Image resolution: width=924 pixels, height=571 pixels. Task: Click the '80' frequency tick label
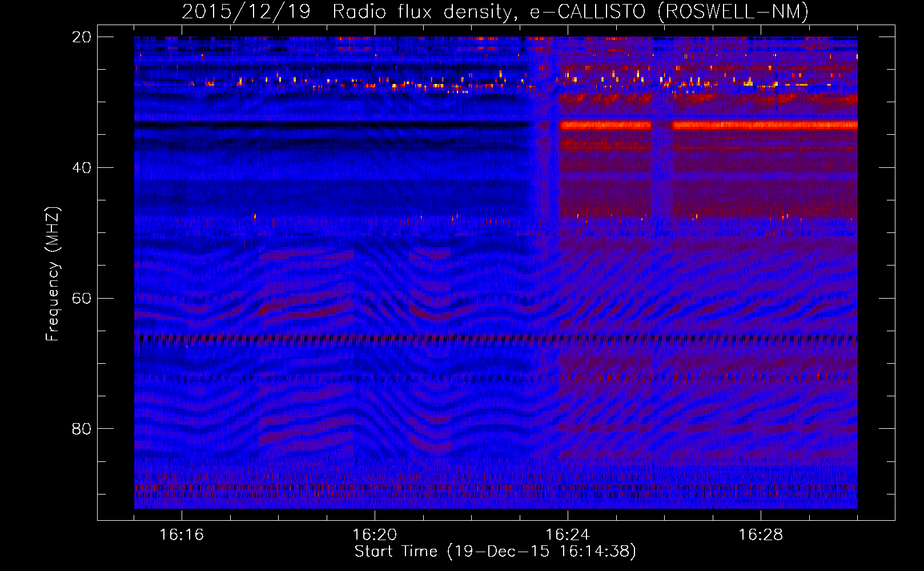tap(82, 429)
